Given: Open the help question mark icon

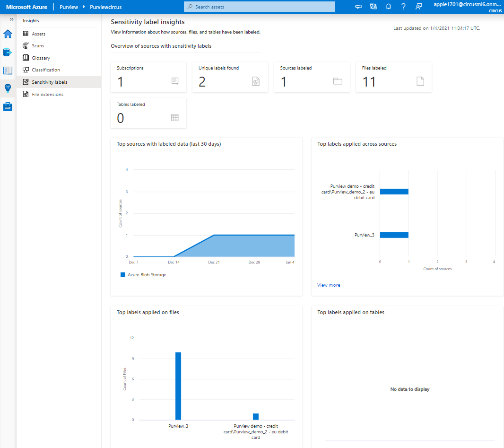Looking at the screenshot, I should pyautogui.click(x=403, y=7).
